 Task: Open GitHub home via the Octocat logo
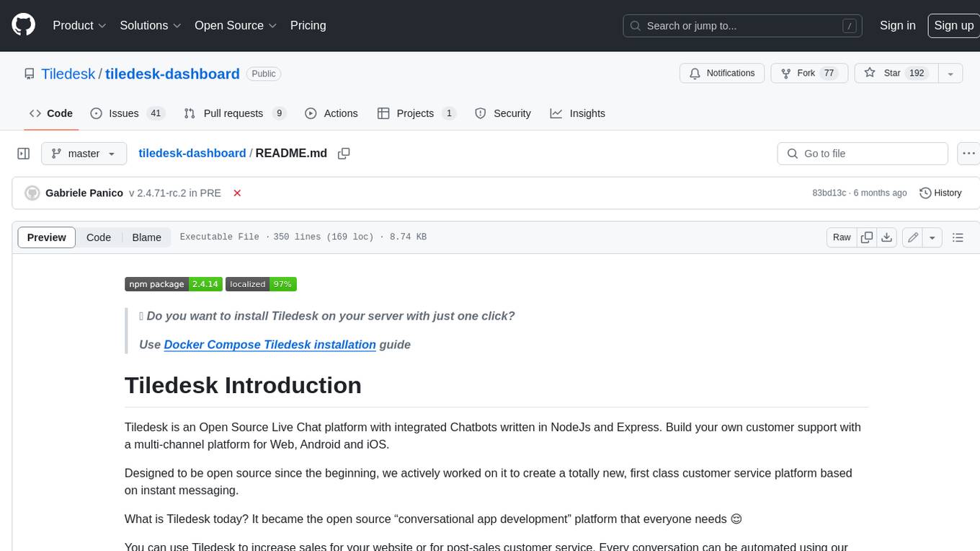click(x=23, y=25)
